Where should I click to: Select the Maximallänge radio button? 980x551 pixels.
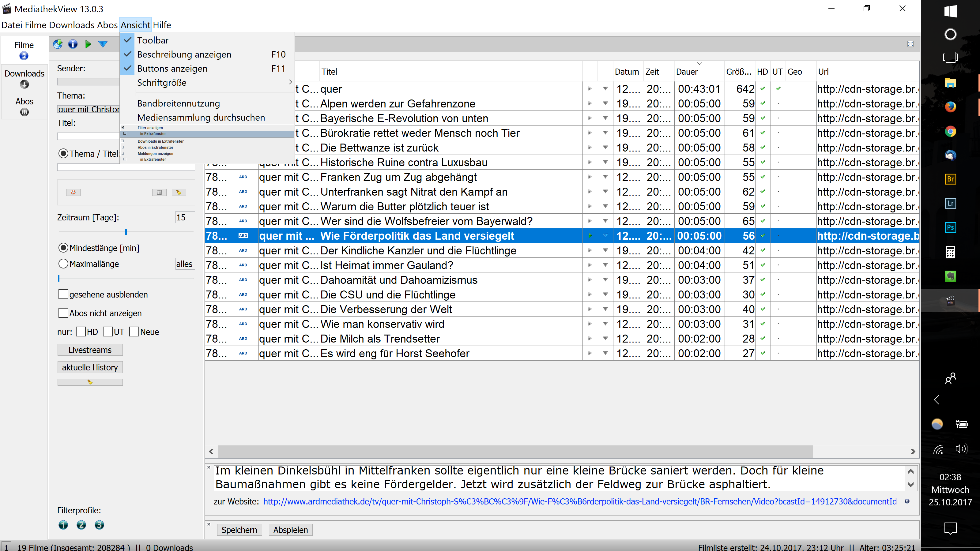(63, 264)
